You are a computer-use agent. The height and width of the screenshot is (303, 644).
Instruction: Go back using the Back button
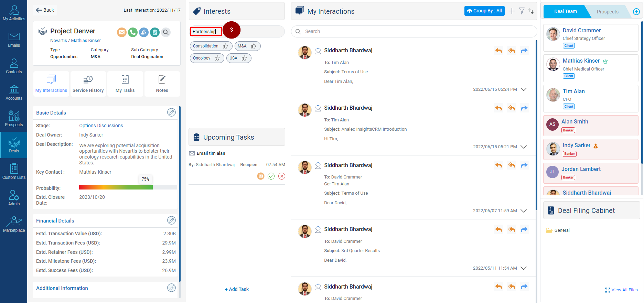pyautogui.click(x=45, y=10)
